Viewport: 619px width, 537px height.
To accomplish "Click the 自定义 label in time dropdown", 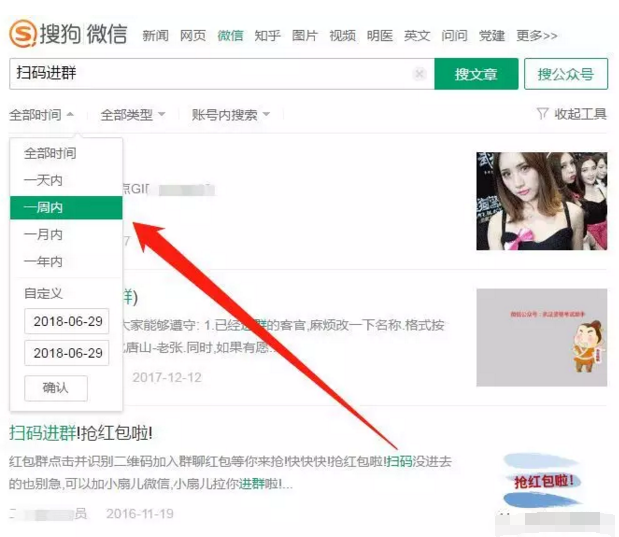I will pyautogui.click(x=43, y=293).
